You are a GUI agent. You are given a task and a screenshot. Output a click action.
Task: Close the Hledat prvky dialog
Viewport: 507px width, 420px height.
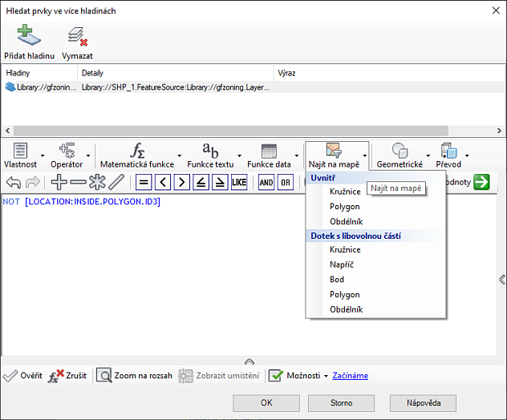[x=496, y=10]
